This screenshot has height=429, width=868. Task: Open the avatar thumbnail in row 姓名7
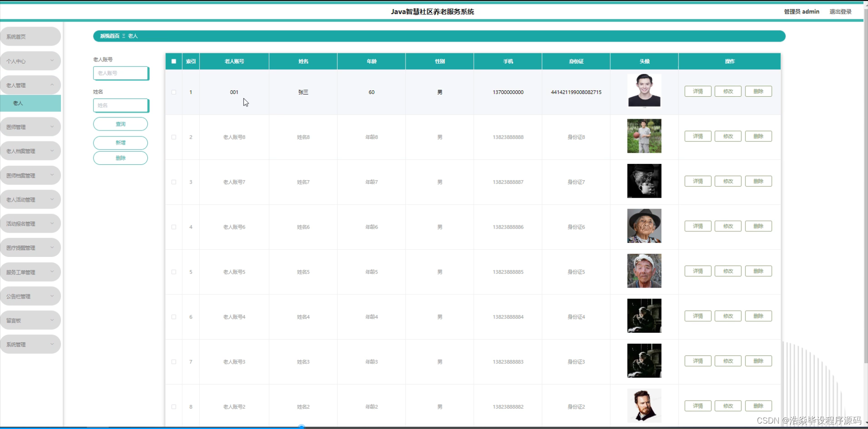click(644, 181)
